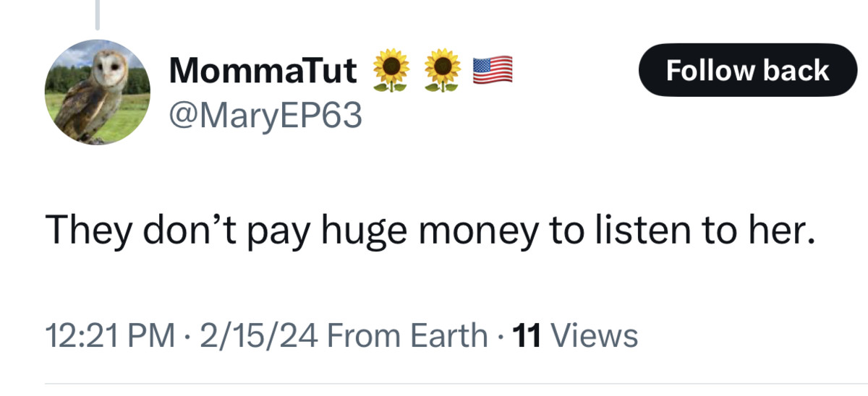This screenshot has height=396, width=868.
Task: Click the second sunflower emoji
Action: (x=442, y=71)
